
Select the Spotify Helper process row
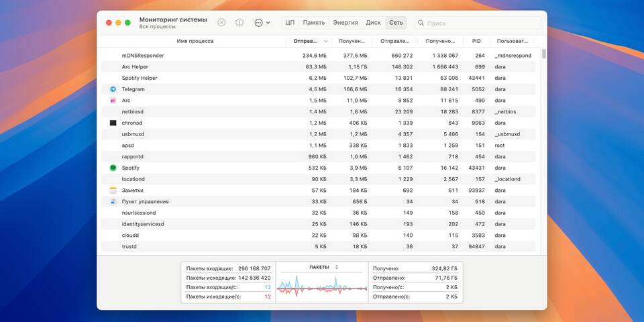318,78
